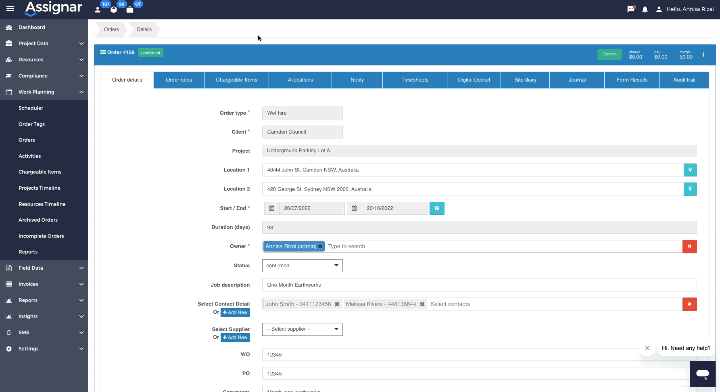
Task: Switch to the Digital Docket tab
Action: click(x=474, y=80)
